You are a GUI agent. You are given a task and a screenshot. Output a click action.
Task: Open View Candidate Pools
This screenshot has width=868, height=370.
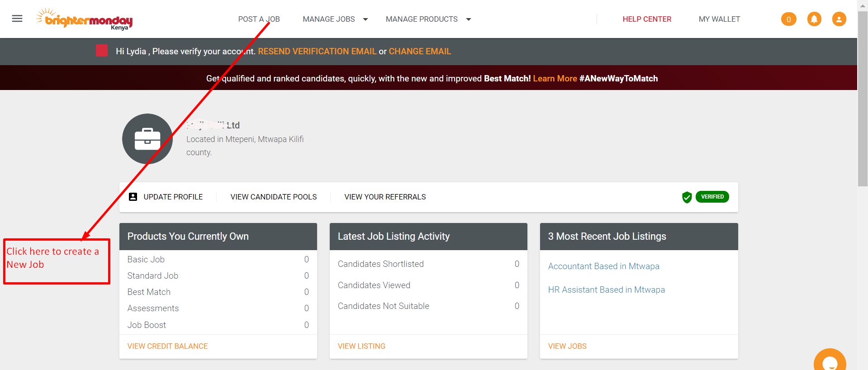274,197
